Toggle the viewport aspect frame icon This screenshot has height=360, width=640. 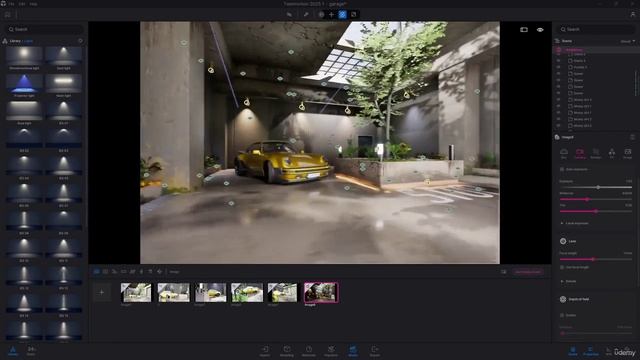[524, 29]
